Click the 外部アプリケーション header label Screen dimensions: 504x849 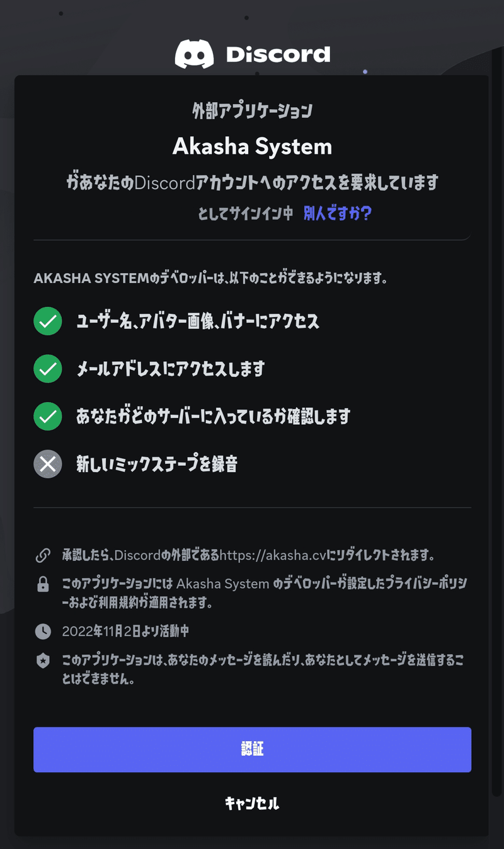click(252, 110)
